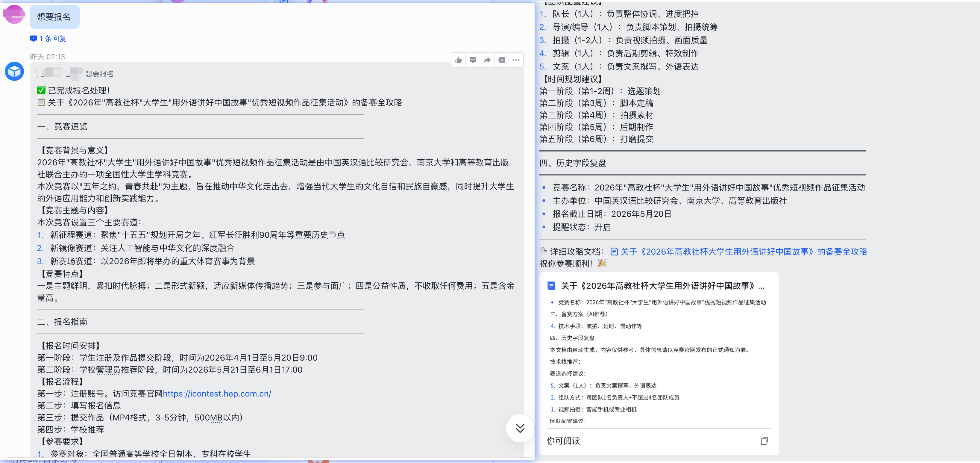Click the copy icon beside 你可阅读
Screen dimensions: 980x463
coord(764,441)
